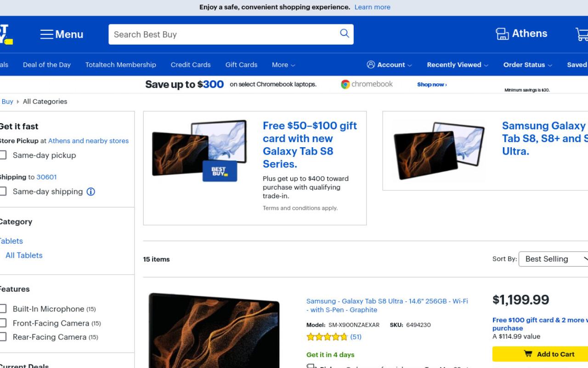
Task: Go to Gift Cards
Action: coord(241,65)
